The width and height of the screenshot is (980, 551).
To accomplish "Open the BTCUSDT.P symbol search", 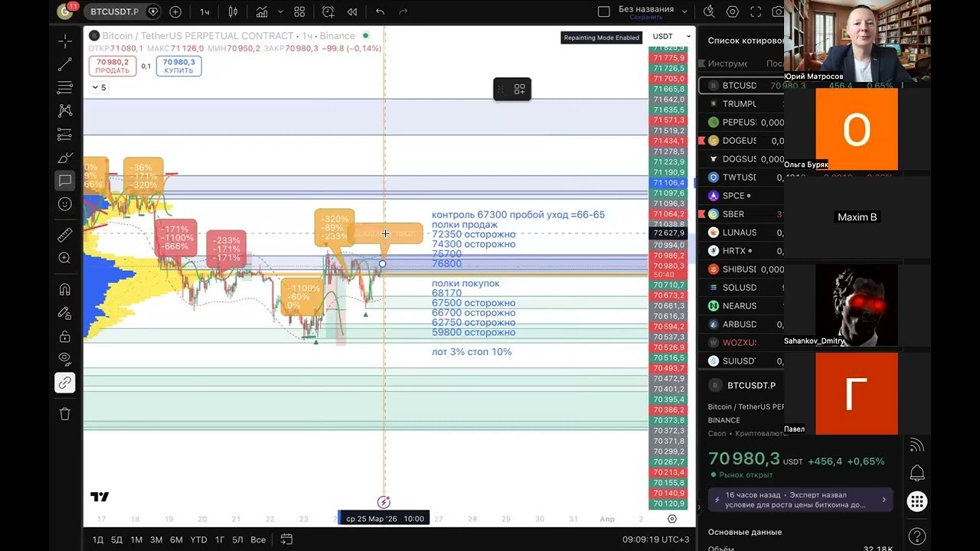I will pyautogui.click(x=115, y=11).
